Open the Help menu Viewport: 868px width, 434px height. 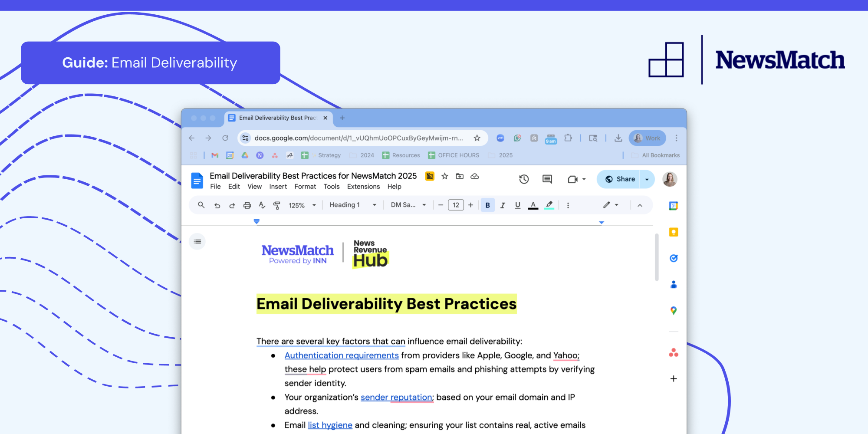[x=395, y=187]
